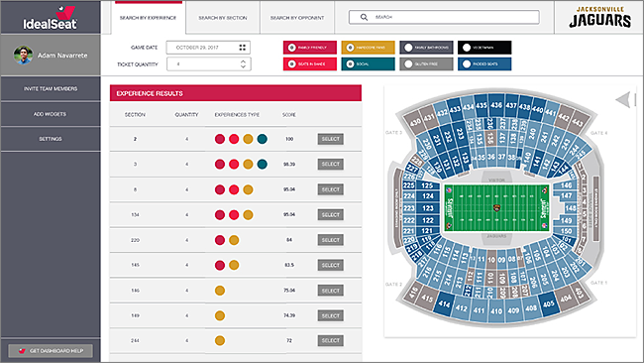Click the search magnifier icon
Viewport: 644px width, 363px height.
pos(364,17)
